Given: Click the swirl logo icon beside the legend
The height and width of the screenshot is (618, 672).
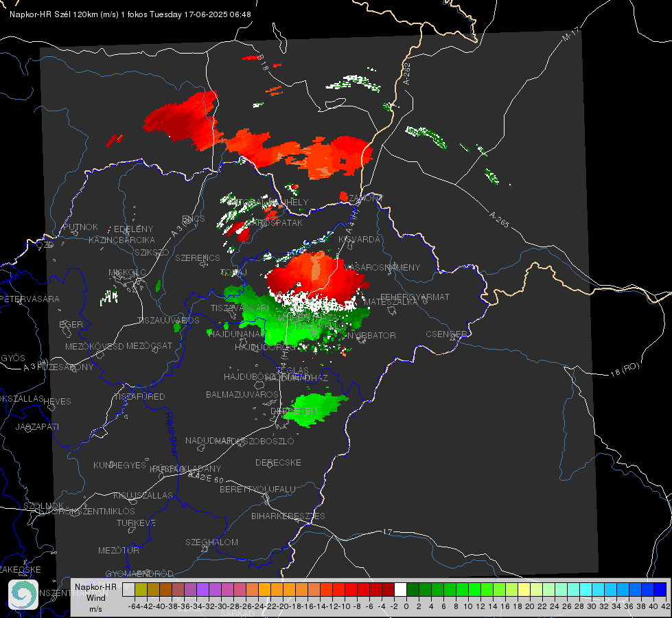Looking at the screenshot, I should 23,595.
